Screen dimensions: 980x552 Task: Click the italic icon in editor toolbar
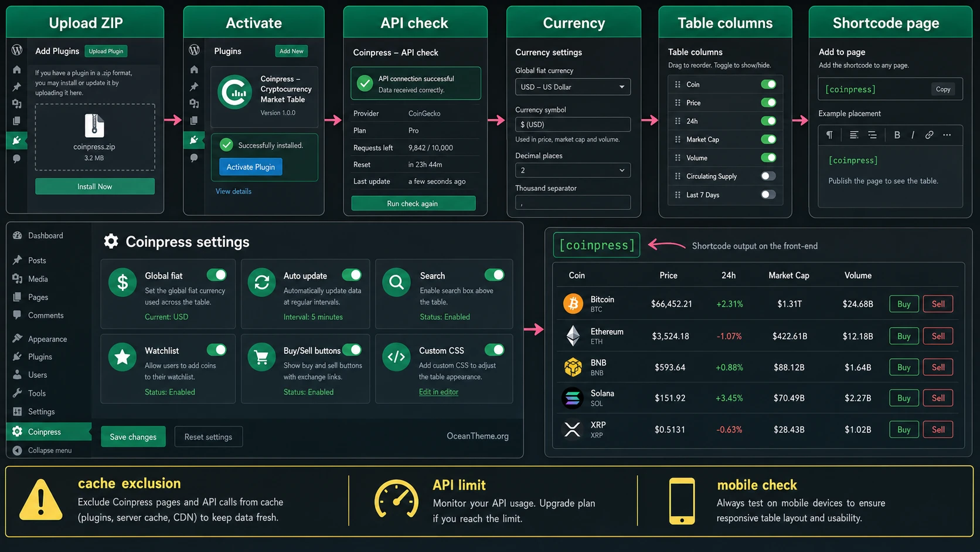point(913,135)
